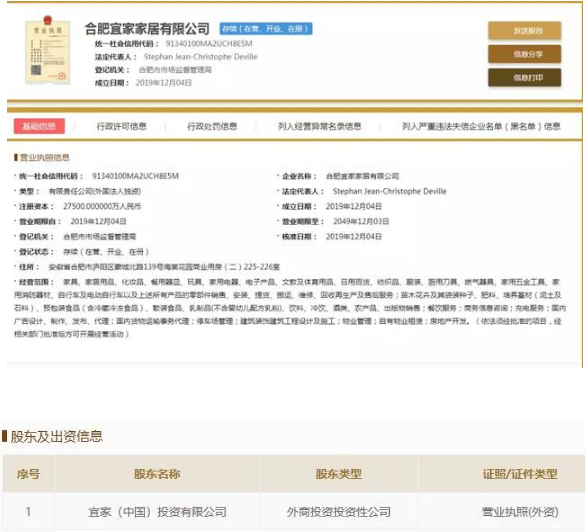Click the 成立日期 value in license info

354,206
